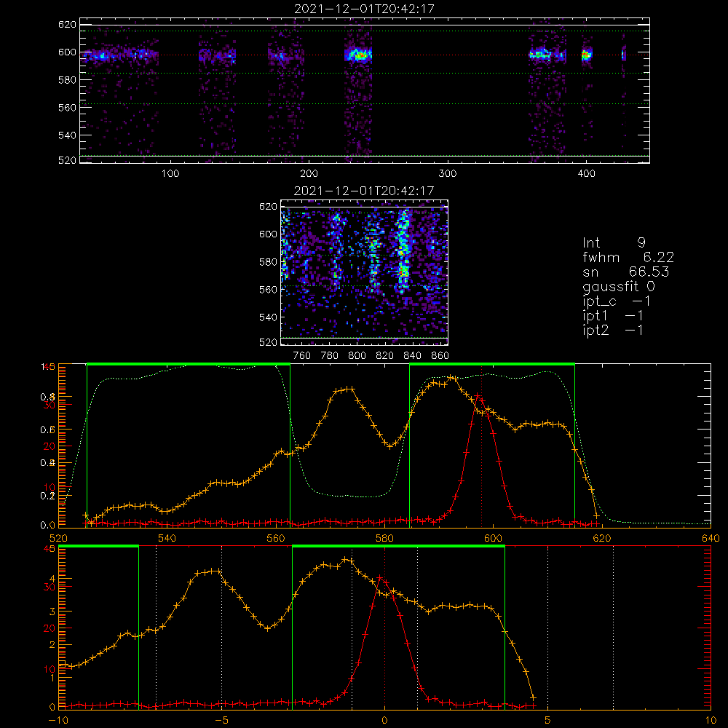Click x-axis label -10 of bottom plot
This screenshot has width=728, height=728.
point(58,721)
